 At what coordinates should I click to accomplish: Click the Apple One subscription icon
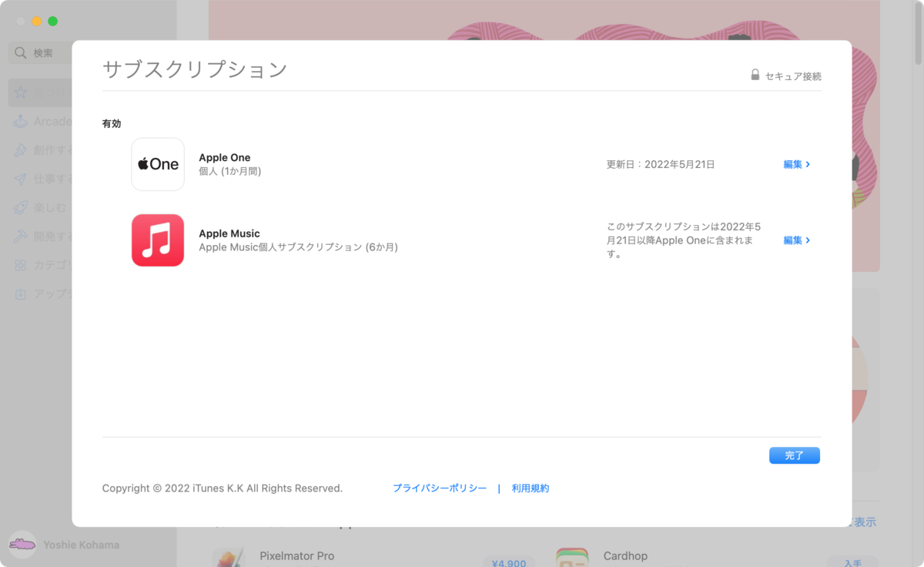[158, 164]
